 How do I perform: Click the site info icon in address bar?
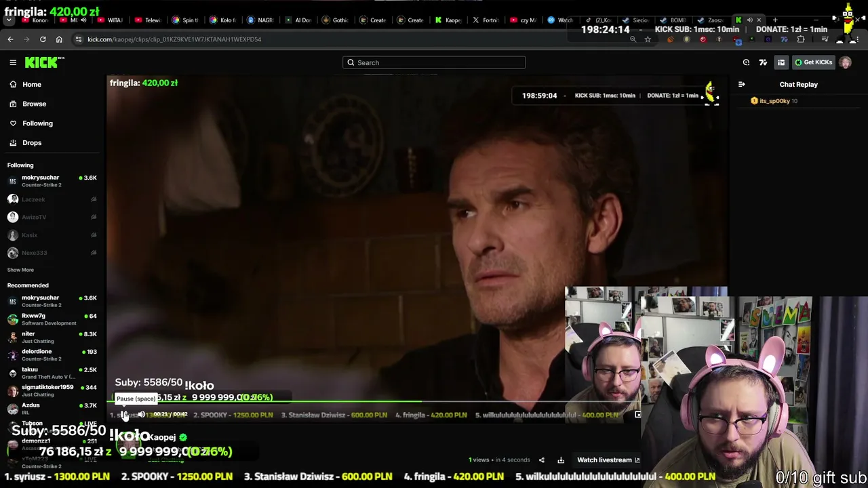tap(79, 39)
